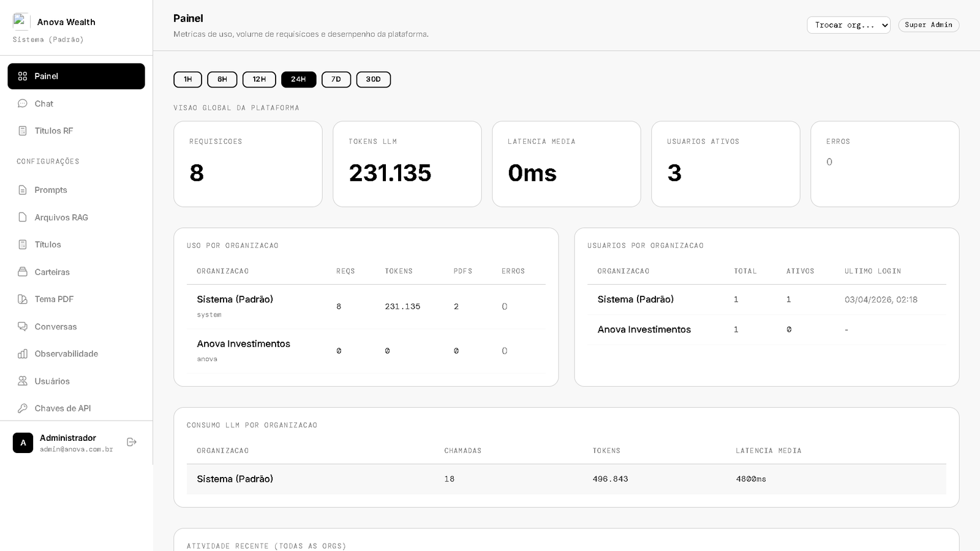980x551 pixels.
Task: Click the Anova Wealth logo image
Action: tap(21, 21)
